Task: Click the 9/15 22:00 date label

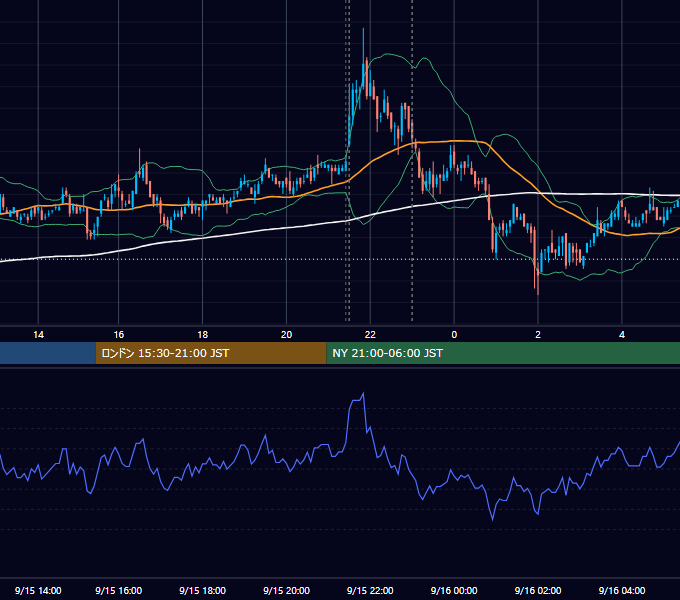Action: (x=370, y=590)
